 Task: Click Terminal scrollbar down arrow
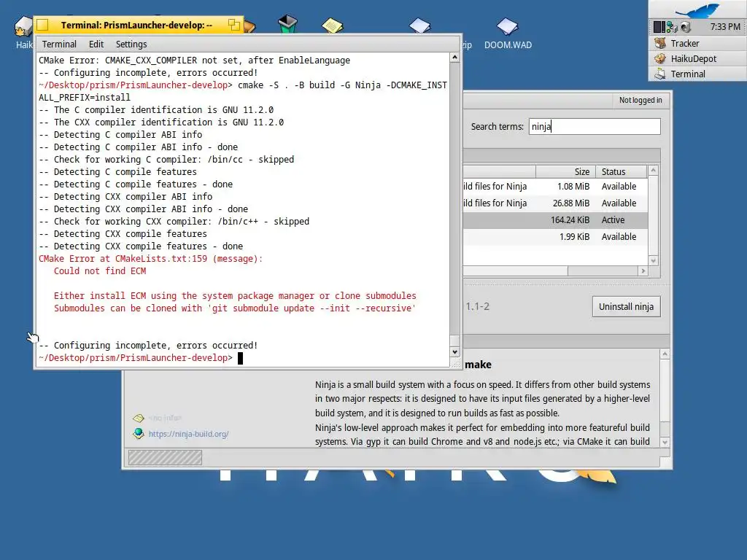454,352
